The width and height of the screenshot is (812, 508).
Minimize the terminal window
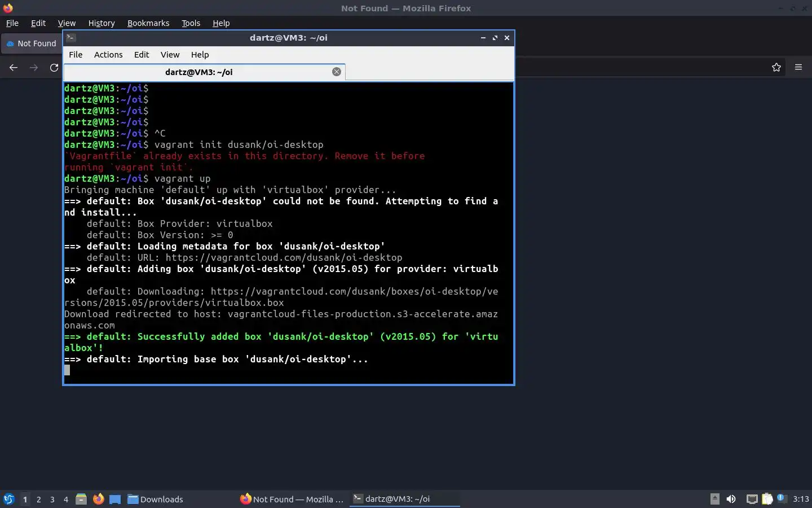click(483, 38)
